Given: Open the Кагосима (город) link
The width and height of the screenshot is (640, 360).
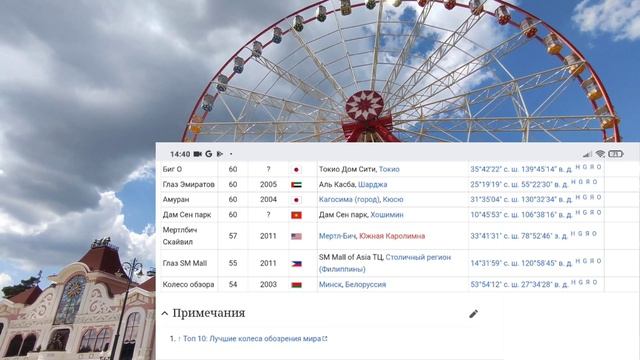Looking at the screenshot, I should pyautogui.click(x=349, y=200).
